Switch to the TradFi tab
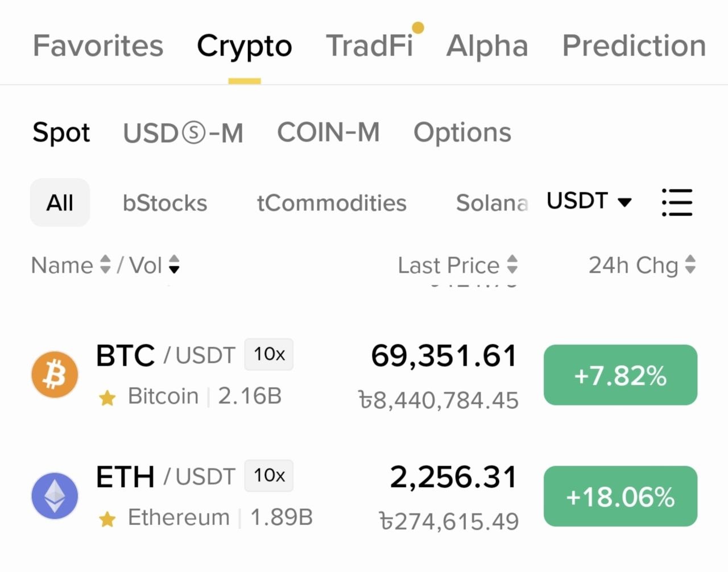 tap(370, 45)
